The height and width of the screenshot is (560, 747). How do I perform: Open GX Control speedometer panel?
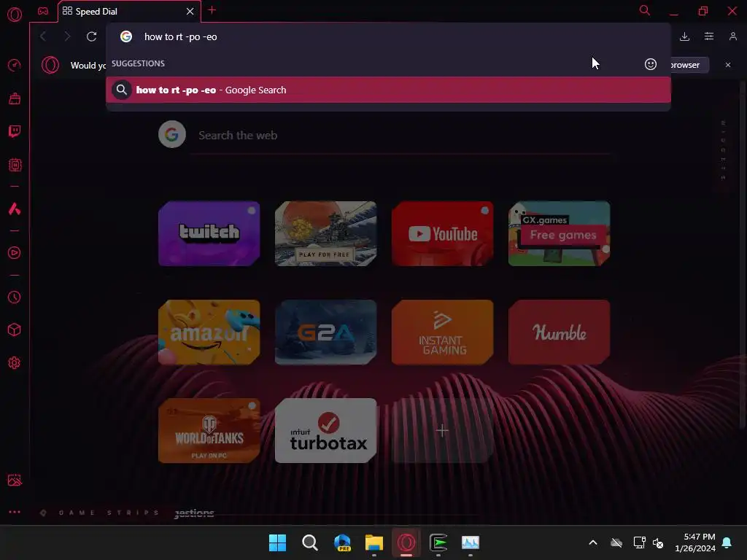pos(15,65)
